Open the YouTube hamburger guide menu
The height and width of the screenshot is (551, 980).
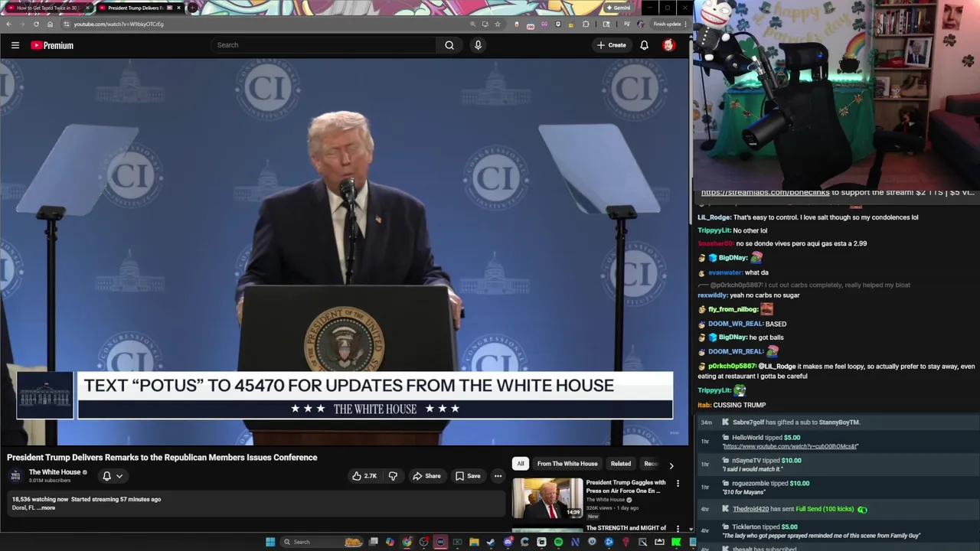(15, 45)
